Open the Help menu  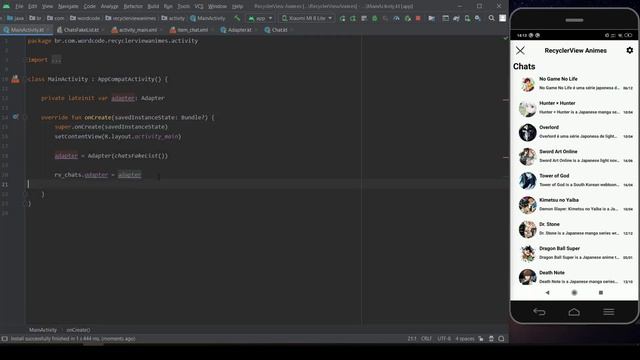tap(237, 6)
